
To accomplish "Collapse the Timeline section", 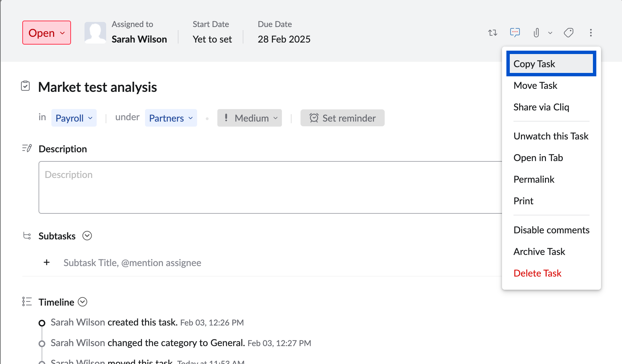I will pyautogui.click(x=82, y=302).
